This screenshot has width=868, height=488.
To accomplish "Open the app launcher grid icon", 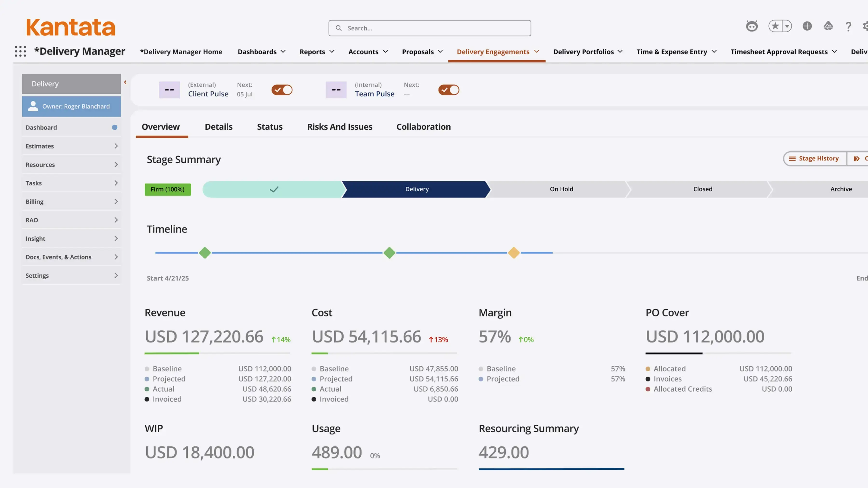I will tap(20, 51).
